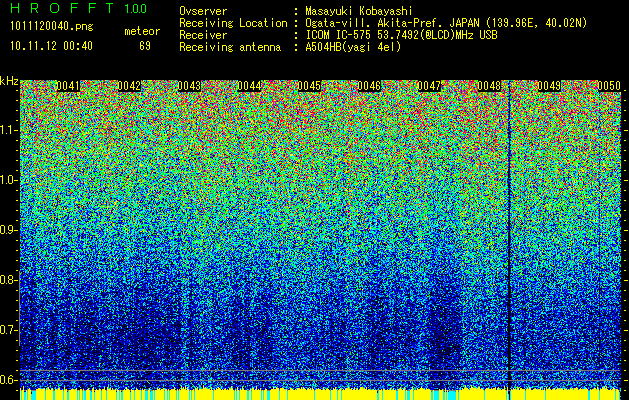Click the 0042 time marker
Viewport: 629px width, 400px height.
pos(129,86)
